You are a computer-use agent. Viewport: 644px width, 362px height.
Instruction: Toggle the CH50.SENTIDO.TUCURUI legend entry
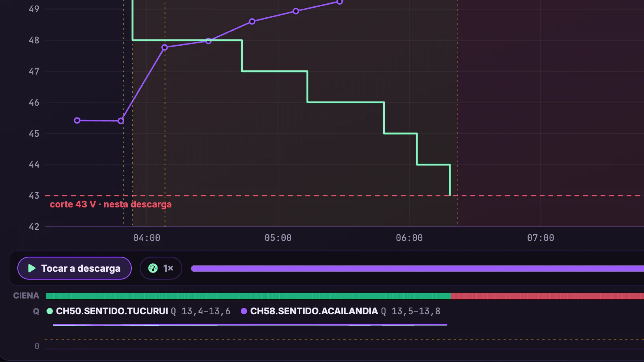click(x=107, y=311)
